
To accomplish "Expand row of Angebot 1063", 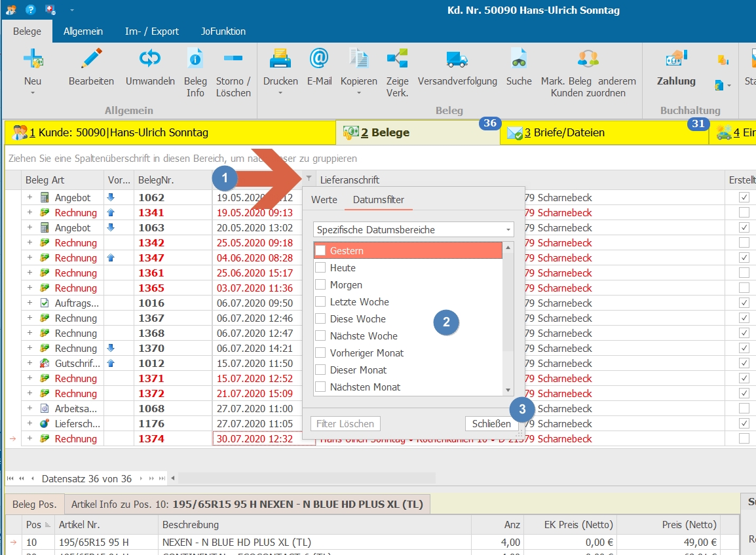I will (x=29, y=227).
